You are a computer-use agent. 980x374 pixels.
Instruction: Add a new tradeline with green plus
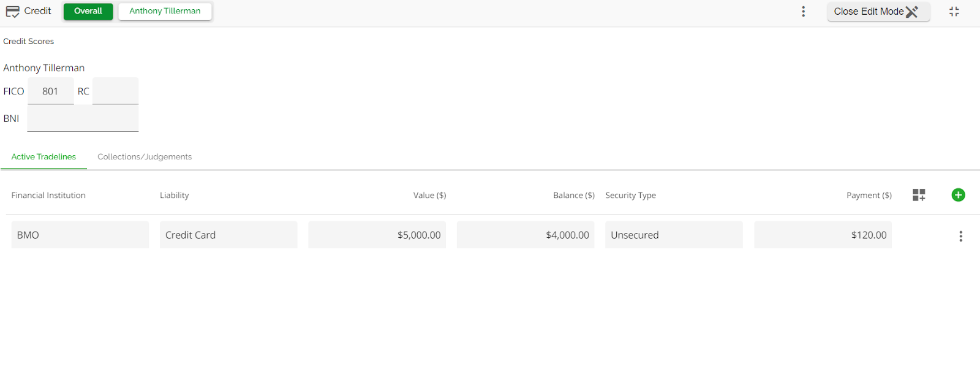958,195
